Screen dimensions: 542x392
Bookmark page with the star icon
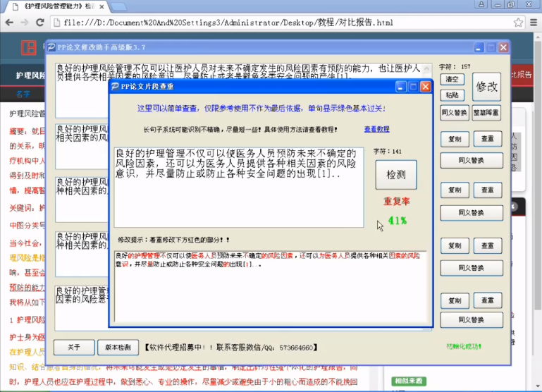pyautogui.click(x=518, y=23)
